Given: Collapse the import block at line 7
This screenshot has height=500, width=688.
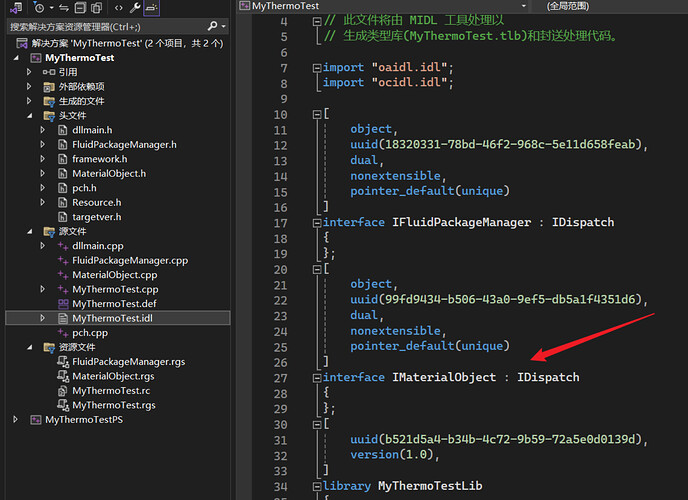Looking at the screenshot, I should tap(317, 68).
